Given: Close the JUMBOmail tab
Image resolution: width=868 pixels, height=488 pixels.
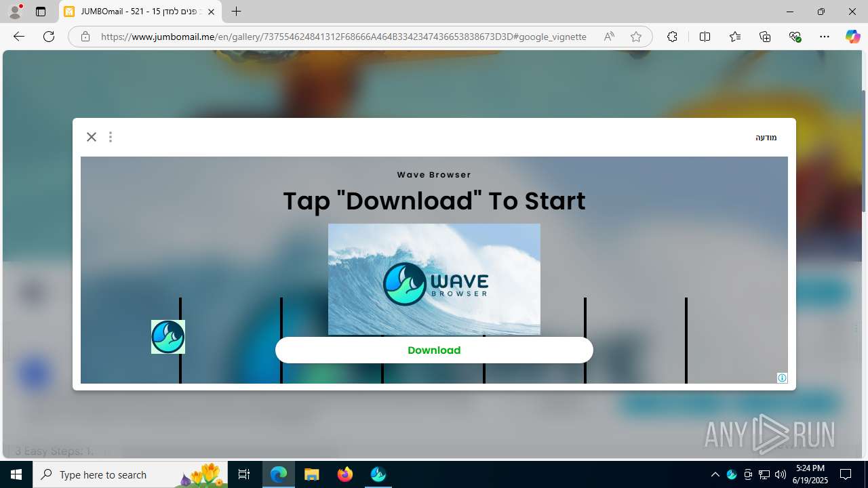Looking at the screenshot, I should click(x=212, y=12).
